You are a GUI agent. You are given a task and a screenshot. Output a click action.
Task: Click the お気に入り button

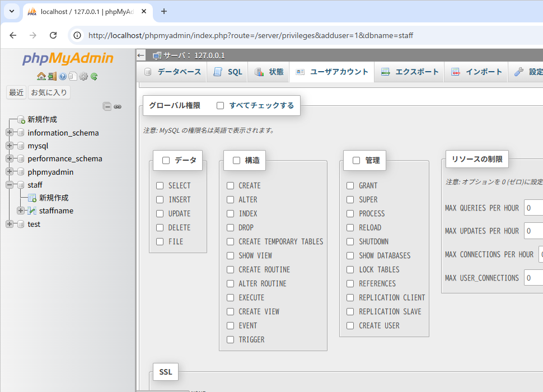(x=49, y=92)
